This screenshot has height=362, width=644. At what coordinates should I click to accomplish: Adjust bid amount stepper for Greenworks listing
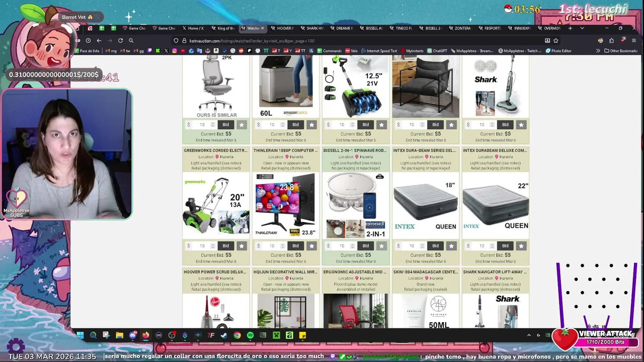213,246
